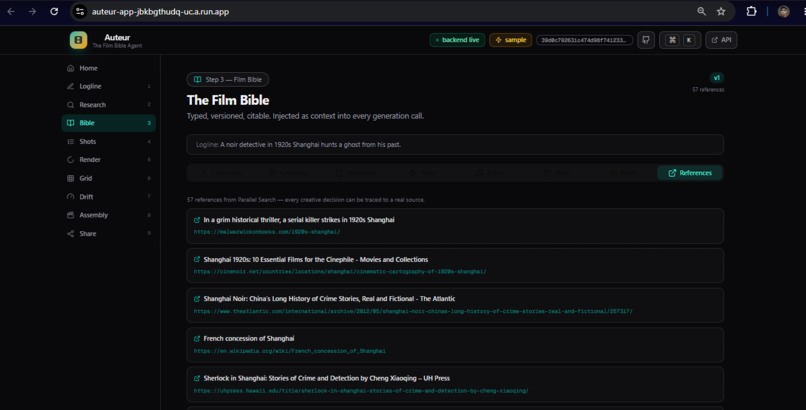Image resolution: width=806 pixels, height=410 pixels.
Task: Open the Assembly step in sidebar
Action: [x=108, y=215]
